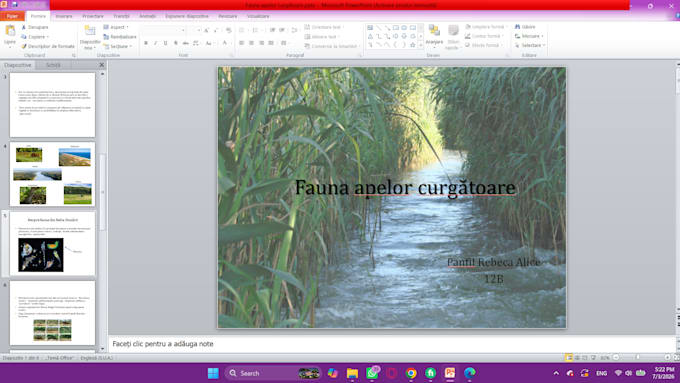Click the font size combo box

195,30
